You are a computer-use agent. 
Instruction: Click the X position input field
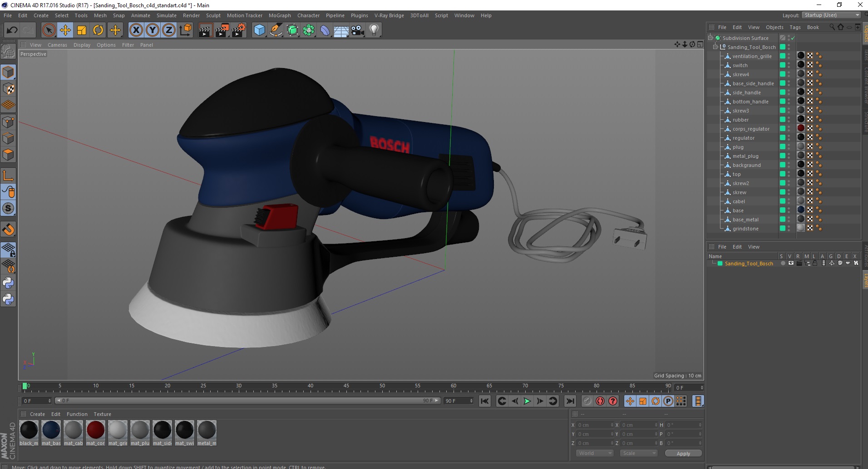[x=595, y=425]
